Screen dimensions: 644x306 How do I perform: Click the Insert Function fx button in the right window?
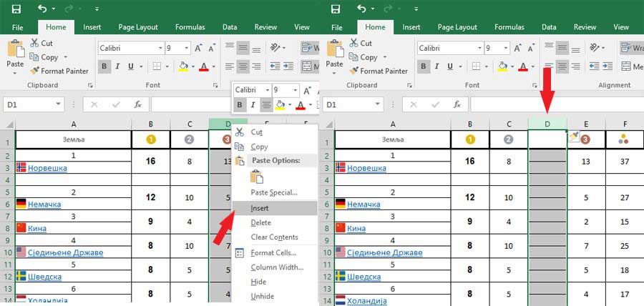coord(457,104)
